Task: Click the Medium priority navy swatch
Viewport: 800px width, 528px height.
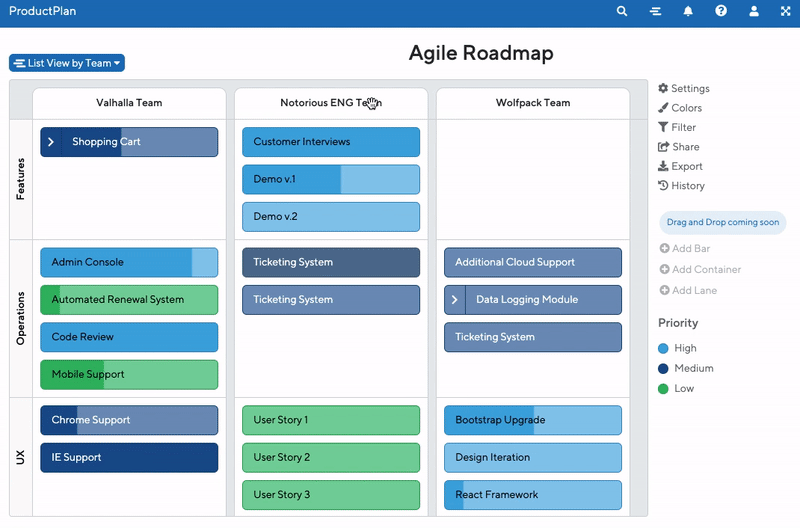Action: click(x=663, y=368)
